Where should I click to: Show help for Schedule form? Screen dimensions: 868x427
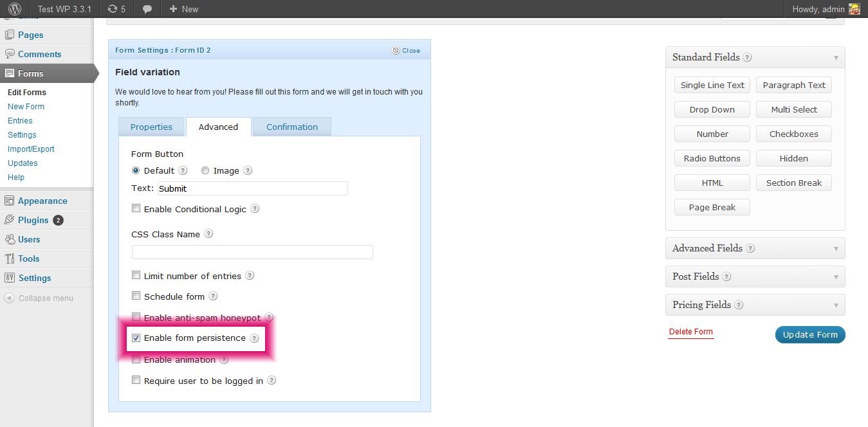pyautogui.click(x=213, y=296)
